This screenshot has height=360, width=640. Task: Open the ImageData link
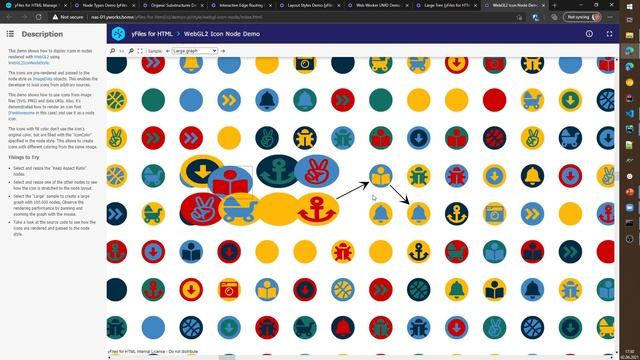(42, 79)
